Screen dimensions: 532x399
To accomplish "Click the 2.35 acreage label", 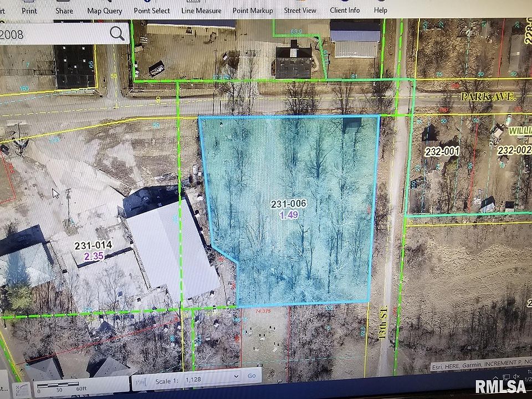I will [94, 256].
